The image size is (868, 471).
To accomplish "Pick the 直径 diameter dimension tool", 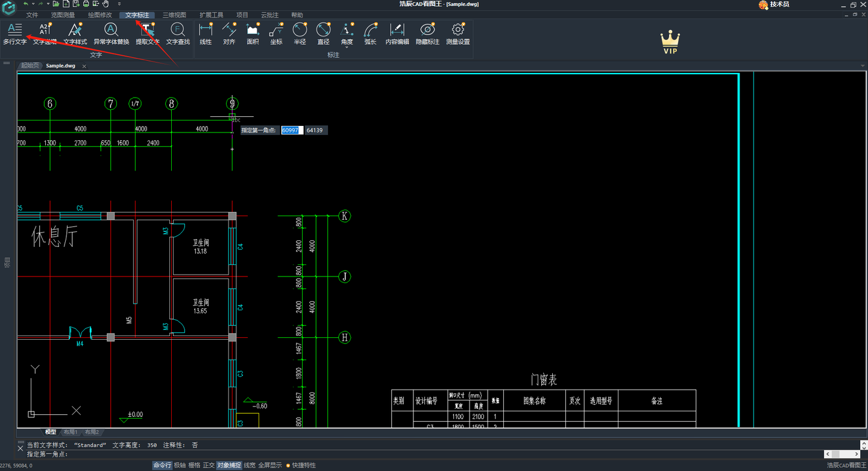I will pyautogui.click(x=324, y=34).
